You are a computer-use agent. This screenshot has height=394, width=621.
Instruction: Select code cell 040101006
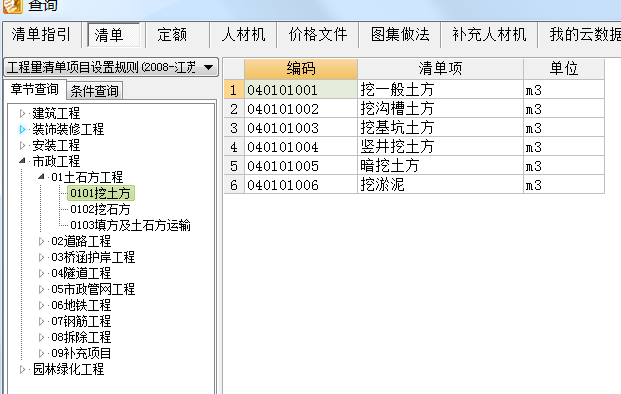301,185
